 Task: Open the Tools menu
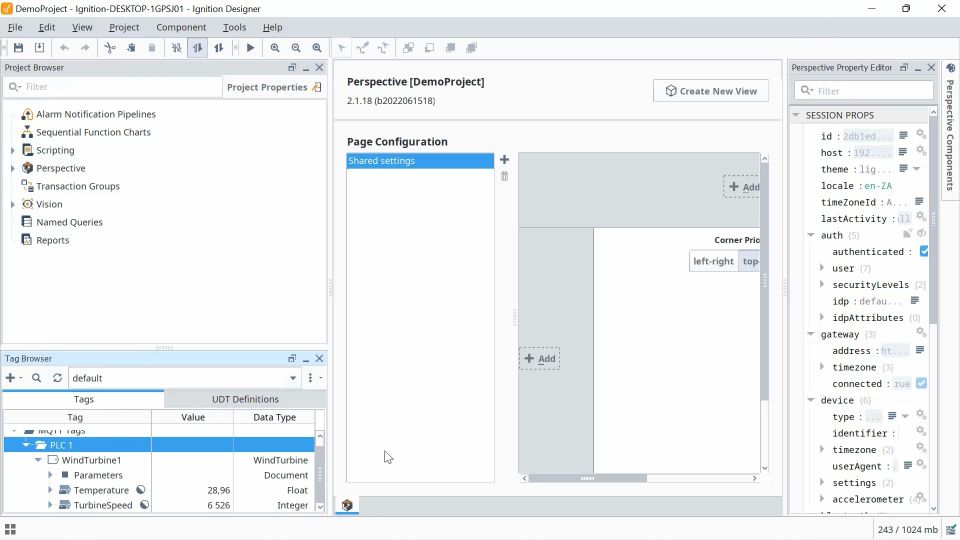click(234, 27)
